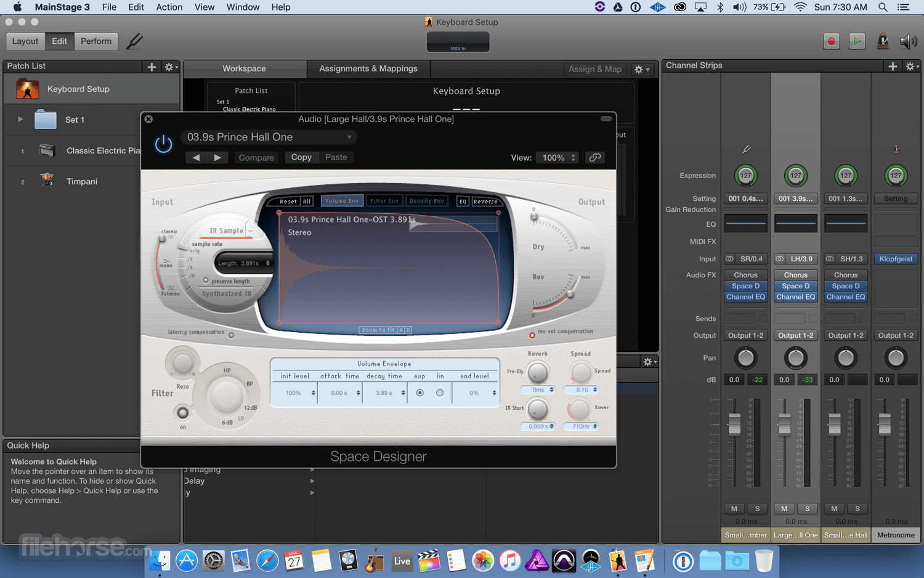Expand the Set 1 disclosure triangle
Screen dimensions: 924x578
tap(20, 120)
